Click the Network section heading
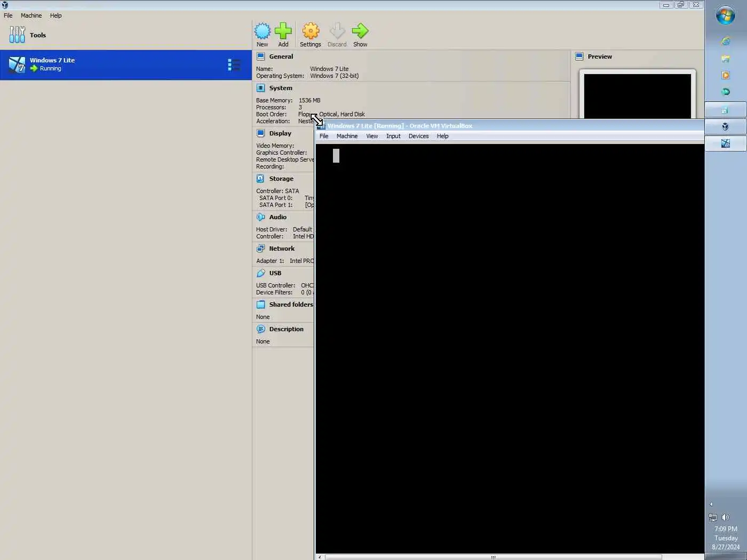This screenshot has height=560, width=747. tap(282, 248)
